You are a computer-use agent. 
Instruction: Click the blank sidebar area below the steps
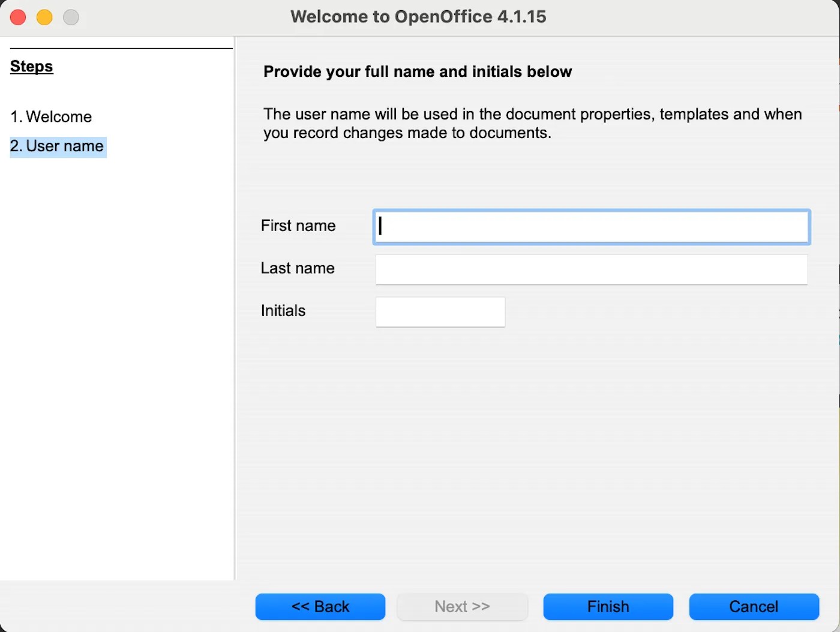(114, 360)
